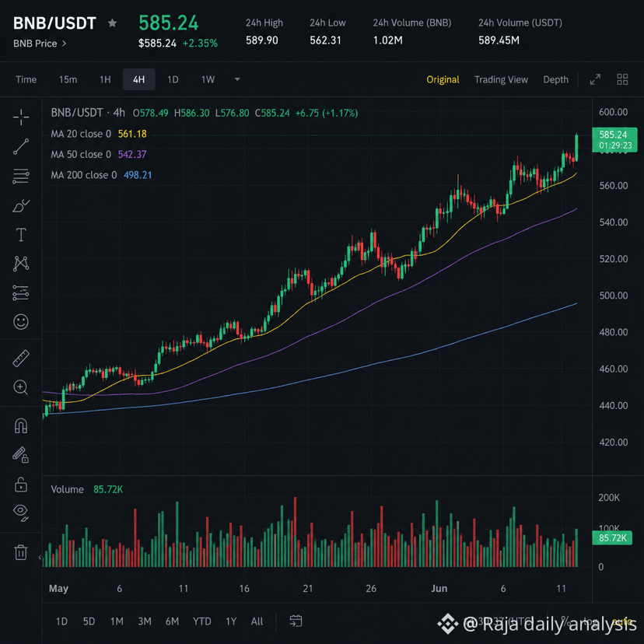The image size is (644, 644).
Task: Select the Text annotation tool
Action: (x=21, y=235)
